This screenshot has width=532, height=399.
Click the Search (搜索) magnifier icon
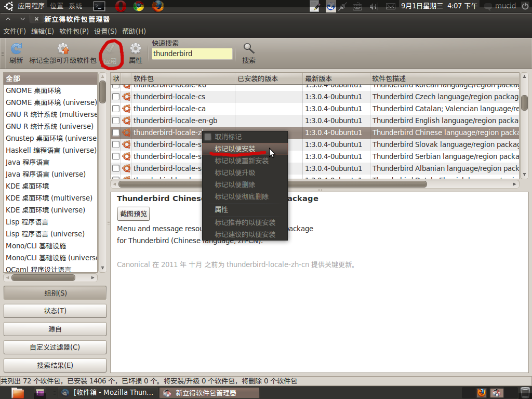pyautogui.click(x=249, y=49)
